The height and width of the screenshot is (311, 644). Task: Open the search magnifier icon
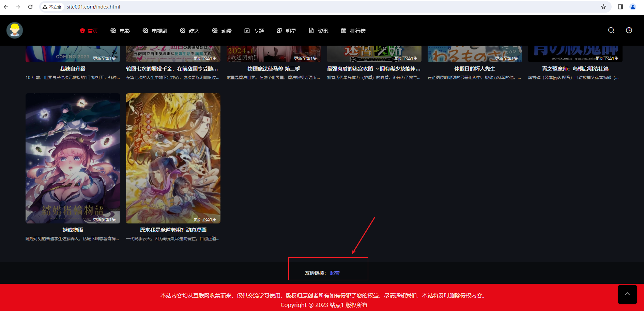(x=611, y=30)
